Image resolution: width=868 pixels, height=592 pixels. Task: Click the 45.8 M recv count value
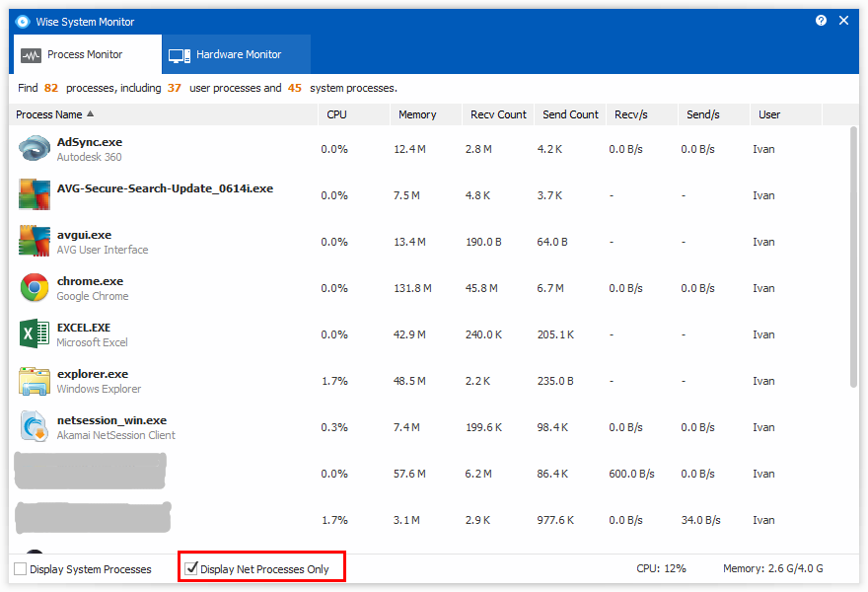pyautogui.click(x=481, y=288)
